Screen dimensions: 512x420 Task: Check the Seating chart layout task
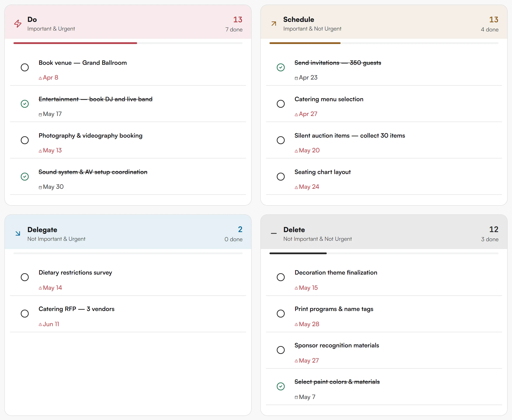pos(281,177)
